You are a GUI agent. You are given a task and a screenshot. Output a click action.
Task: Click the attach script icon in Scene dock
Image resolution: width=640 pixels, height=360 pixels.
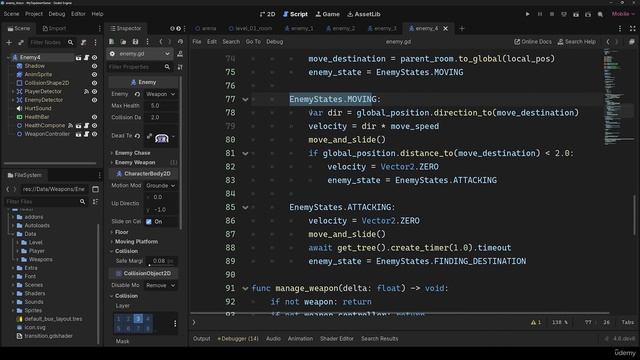pos(83,42)
